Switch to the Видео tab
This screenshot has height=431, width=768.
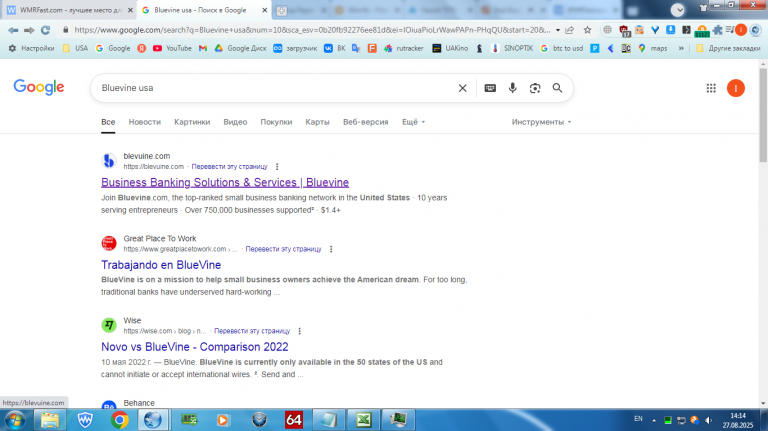235,122
